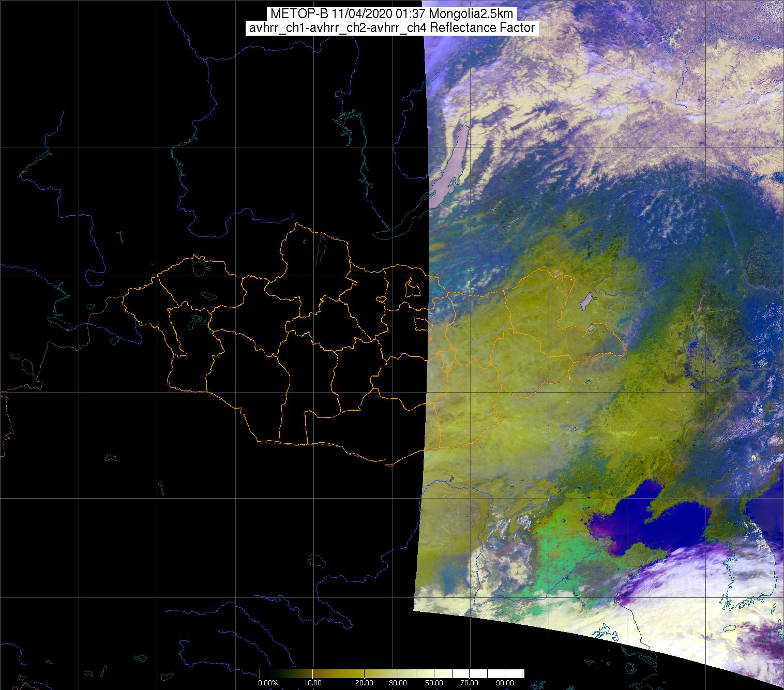This screenshot has height=690, width=784.
Task: Click the title line "METOP-B 11/04/2020 01:37 Mongolia2.5km"
Action: tap(392, 14)
